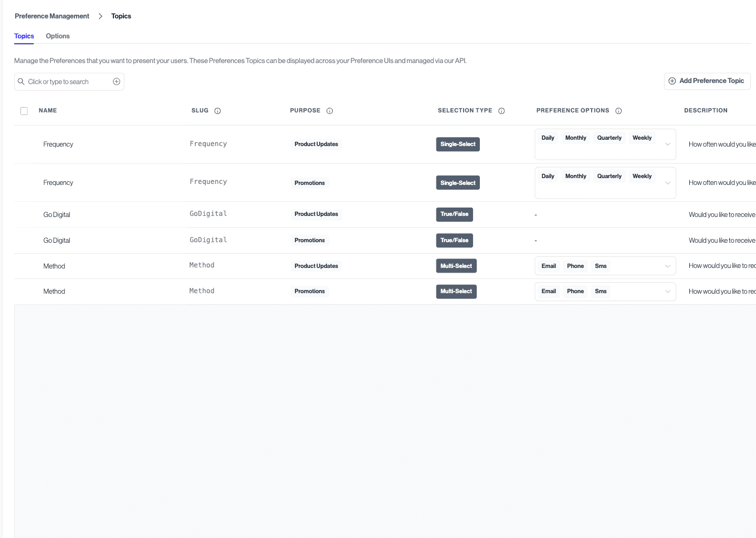Screen dimensions: 756x538
Task: Open the info tooltip beside SLUG header
Action: [218, 110]
